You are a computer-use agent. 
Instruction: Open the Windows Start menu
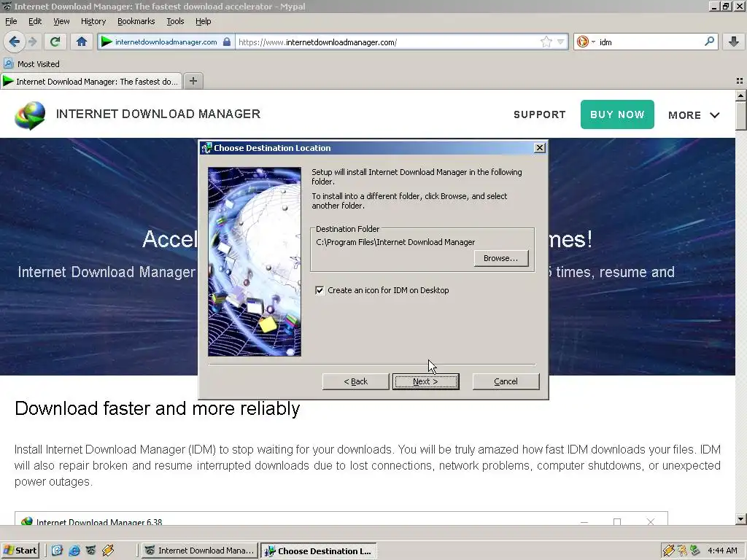20,551
